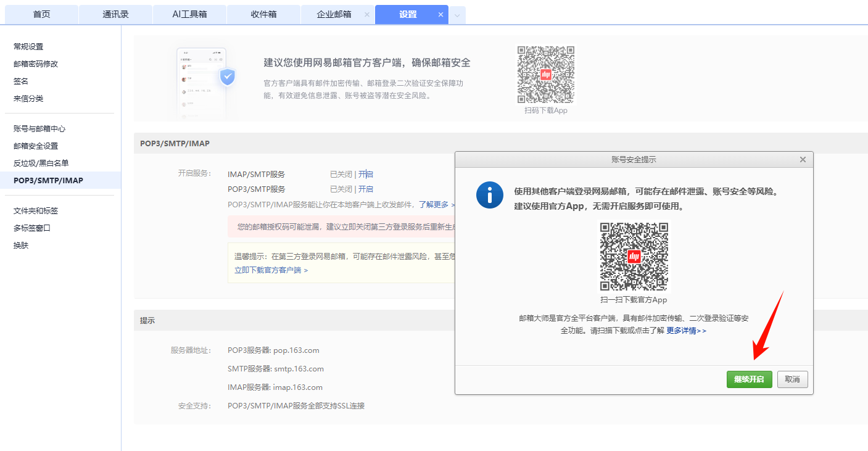Open 反垃圾/黑白名单 in the sidebar

[41, 163]
